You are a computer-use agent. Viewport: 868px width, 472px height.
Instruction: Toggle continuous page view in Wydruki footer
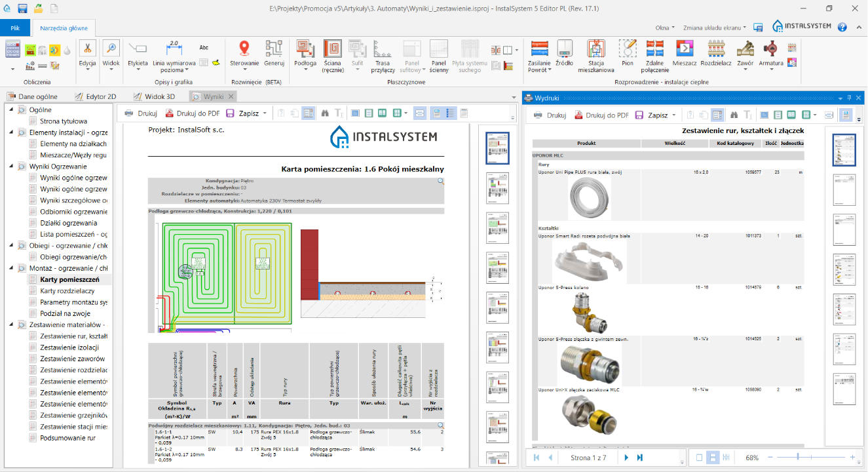pos(713,458)
